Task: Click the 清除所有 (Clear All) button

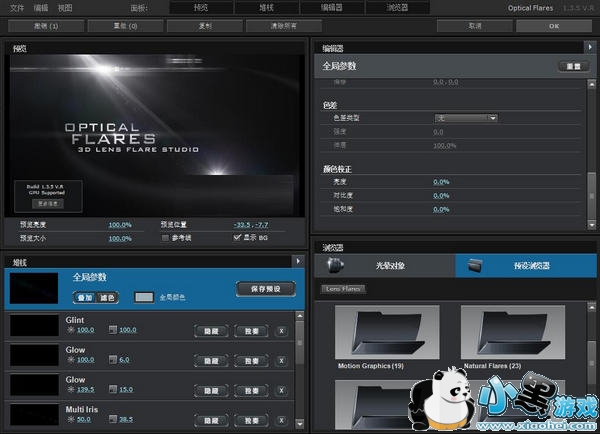Action: 284,26
